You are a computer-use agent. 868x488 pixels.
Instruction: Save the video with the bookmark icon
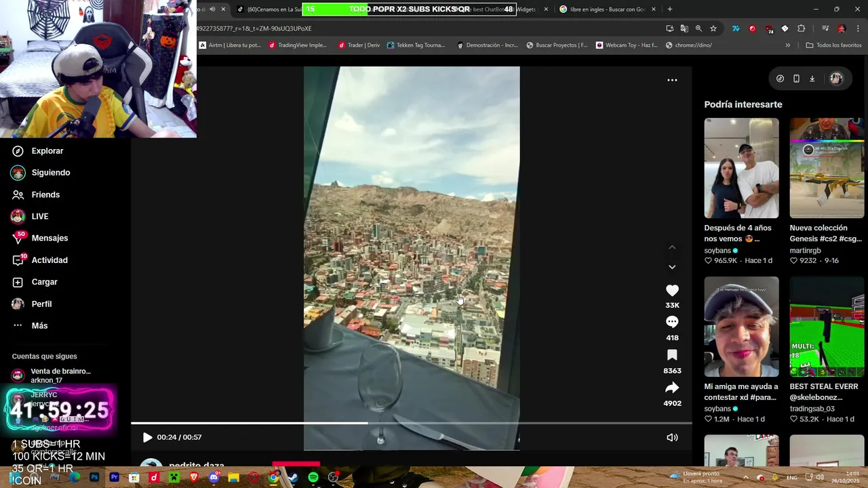click(672, 355)
